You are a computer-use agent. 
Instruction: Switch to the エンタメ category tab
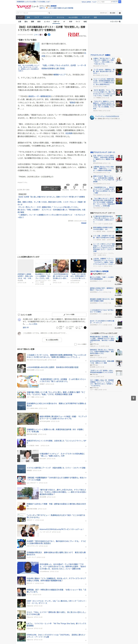(47, 22)
